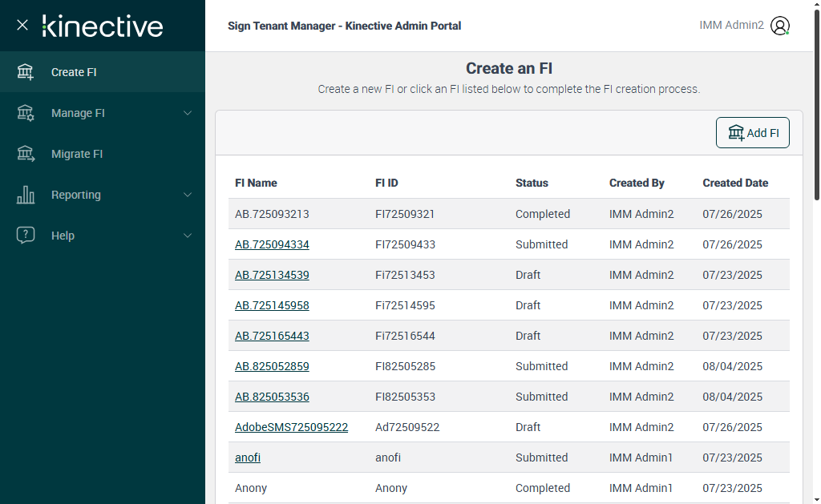821x504 pixels.
Task: Click the Manage FI gear-bank icon
Action: (x=26, y=113)
